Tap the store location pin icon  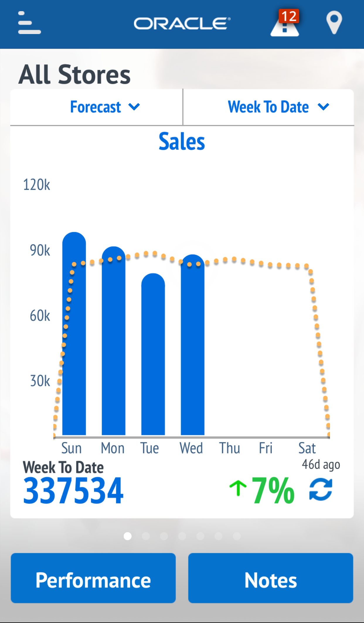click(x=334, y=22)
